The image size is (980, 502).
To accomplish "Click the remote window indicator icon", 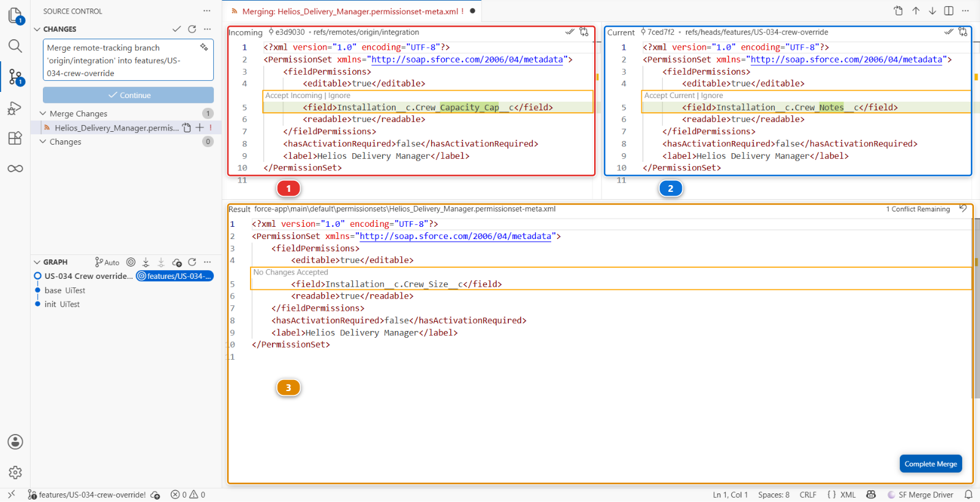I will click(11, 495).
